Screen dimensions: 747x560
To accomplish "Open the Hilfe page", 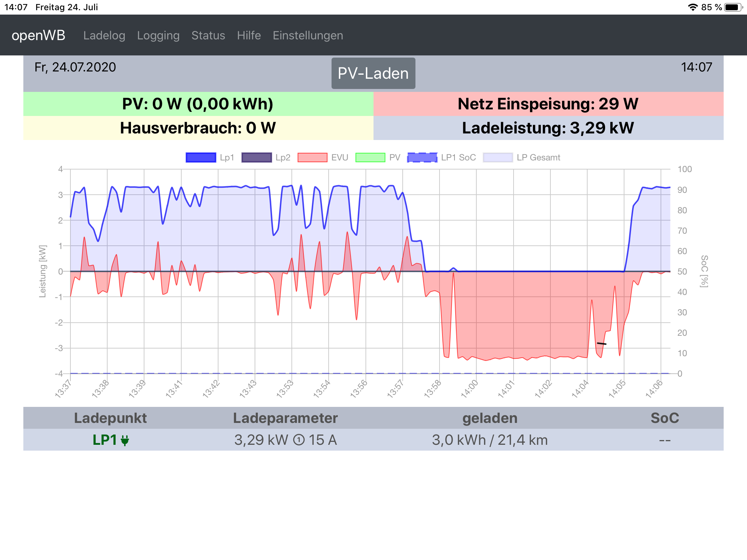I will pos(249,35).
